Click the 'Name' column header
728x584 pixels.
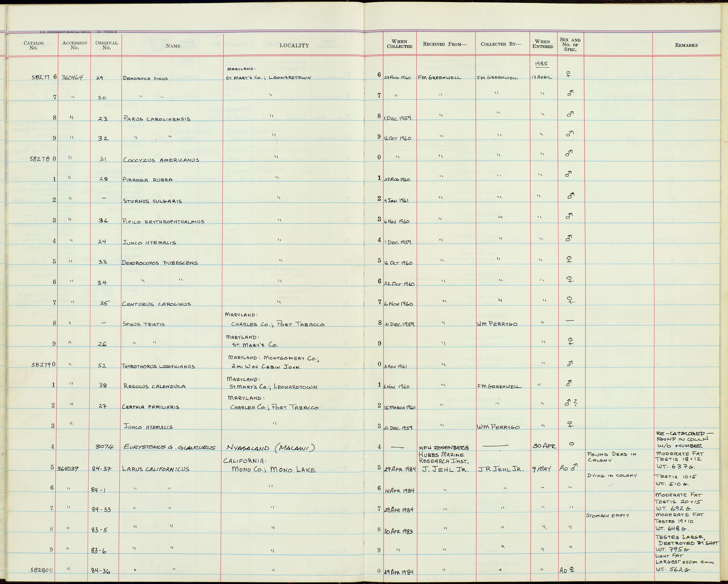pos(173,46)
